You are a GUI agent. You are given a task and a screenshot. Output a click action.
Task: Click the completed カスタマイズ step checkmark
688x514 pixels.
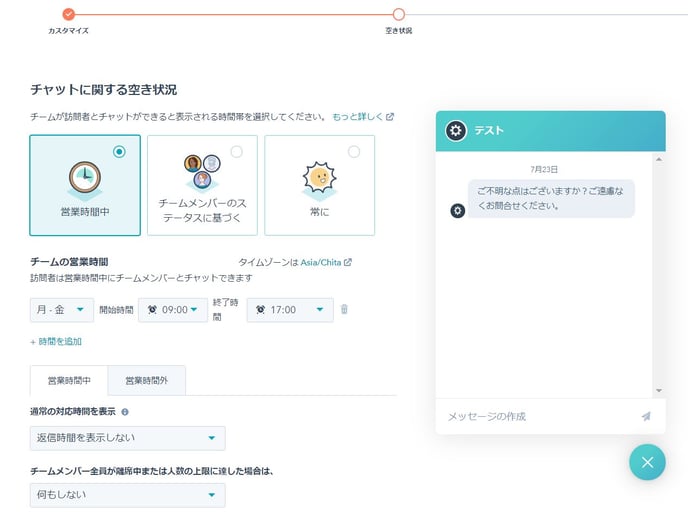point(68,14)
